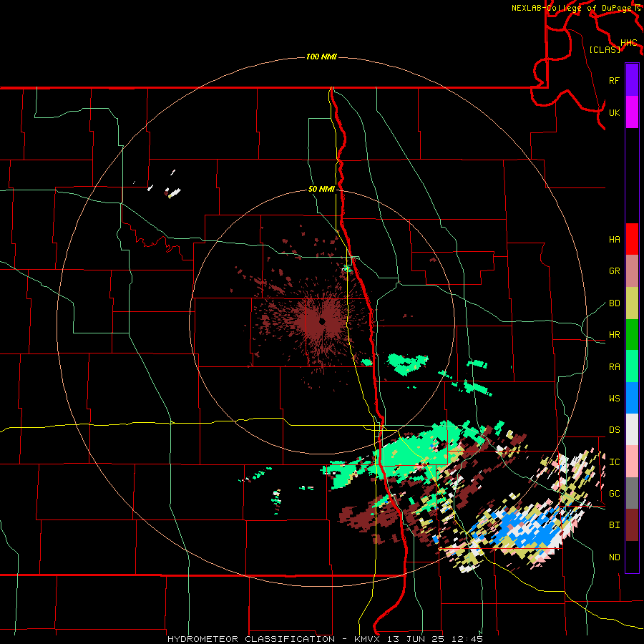644x644 pixels.
Task: Click the HYDROMETEOR CLASSIFICATION title text
Action: click(x=251, y=639)
